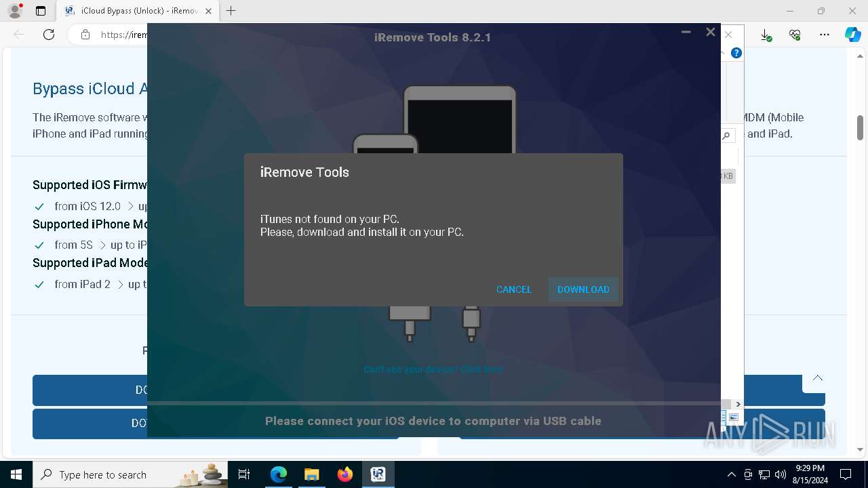Open the Windows notification center
The width and height of the screenshot is (868, 488).
pyautogui.click(x=846, y=474)
